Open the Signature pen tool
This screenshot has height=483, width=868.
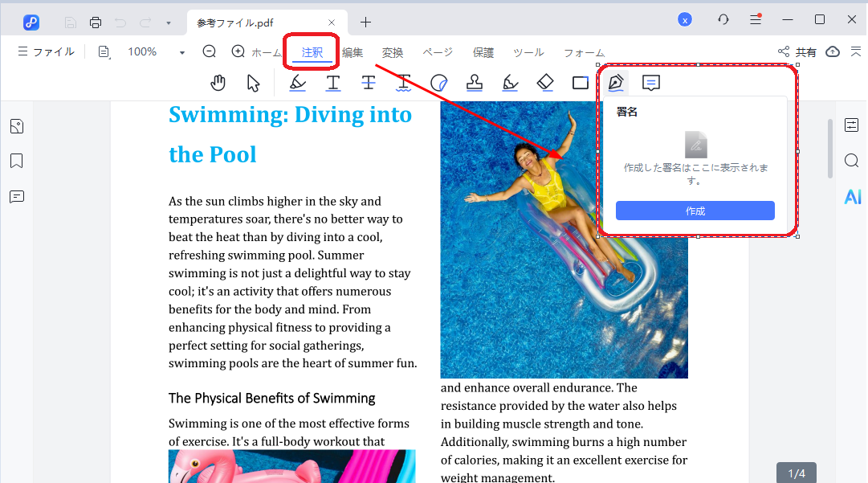(616, 83)
